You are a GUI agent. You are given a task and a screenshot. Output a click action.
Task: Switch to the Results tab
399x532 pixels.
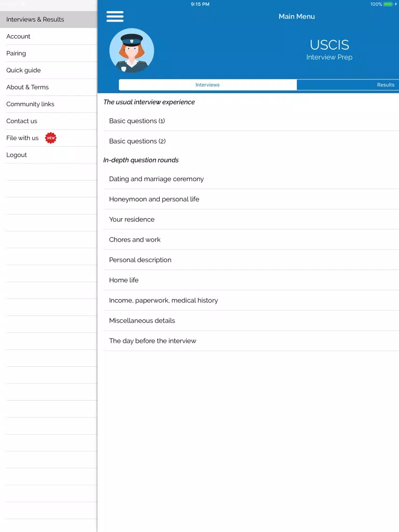click(348, 85)
